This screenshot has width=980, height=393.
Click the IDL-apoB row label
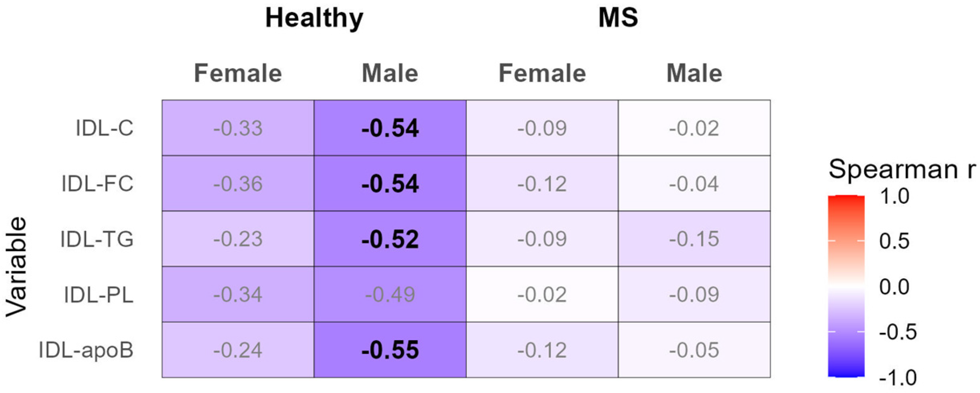(86, 350)
